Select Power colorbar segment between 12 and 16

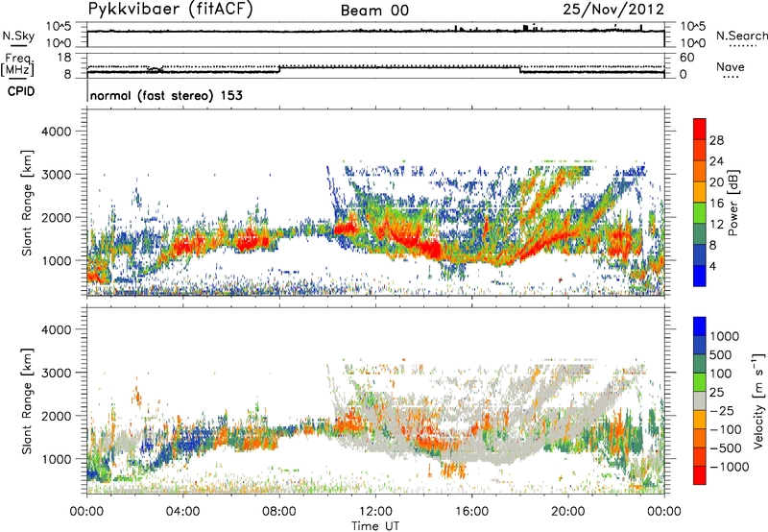click(x=700, y=212)
